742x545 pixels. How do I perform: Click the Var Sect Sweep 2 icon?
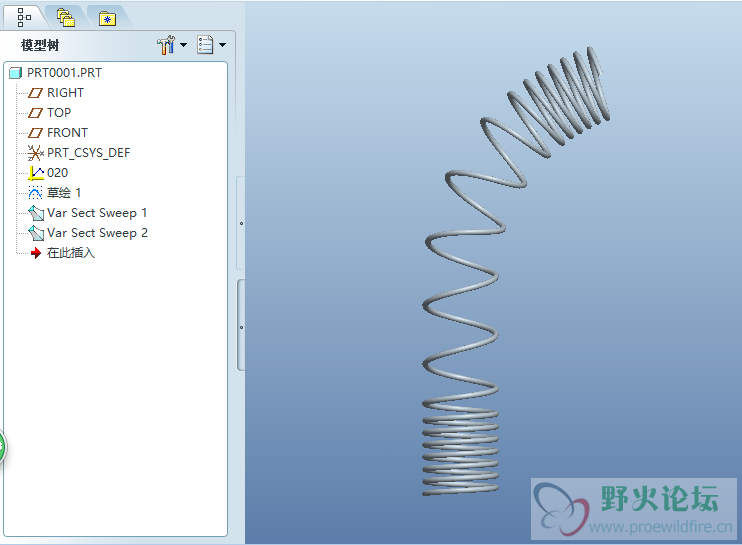[36, 233]
